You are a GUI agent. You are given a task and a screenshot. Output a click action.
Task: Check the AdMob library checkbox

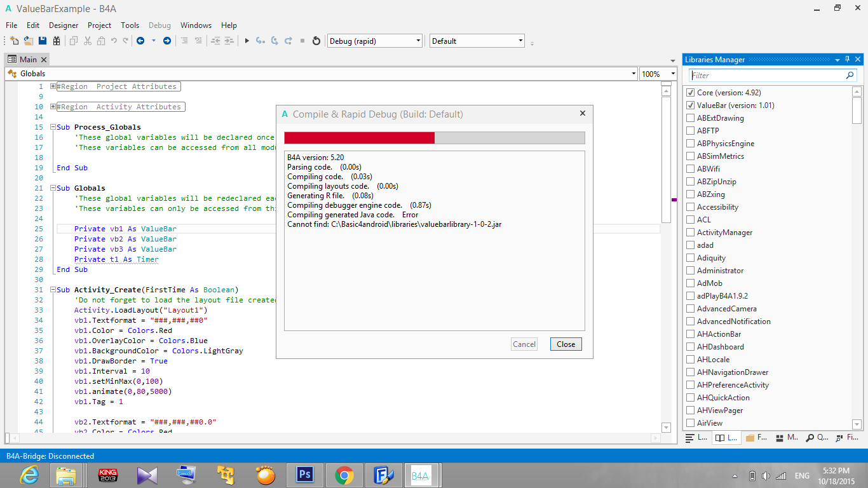pyautogui.click(x=691, y=283)
